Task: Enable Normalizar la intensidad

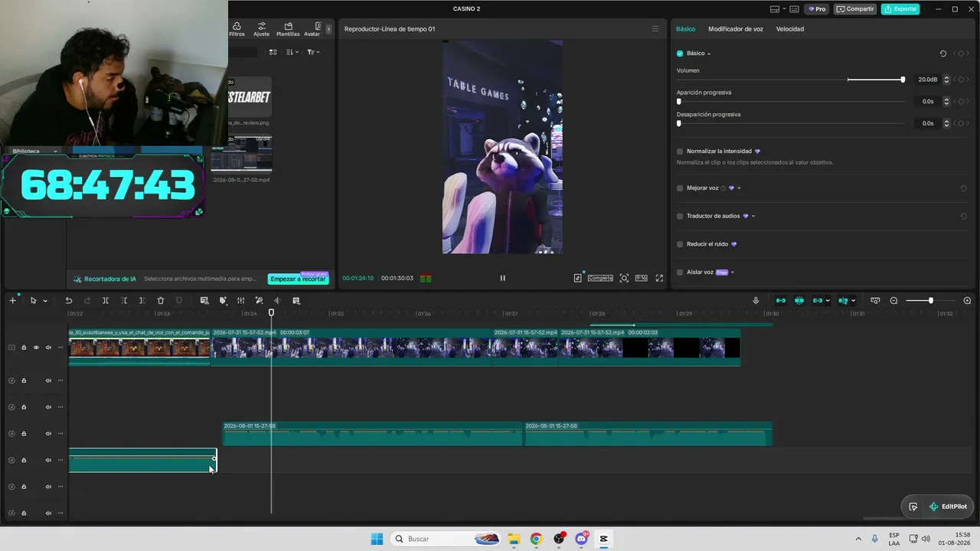Action: tap(680, 152)
